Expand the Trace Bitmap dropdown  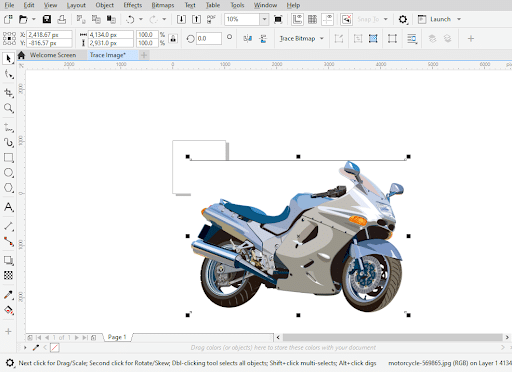pos(322,39)
